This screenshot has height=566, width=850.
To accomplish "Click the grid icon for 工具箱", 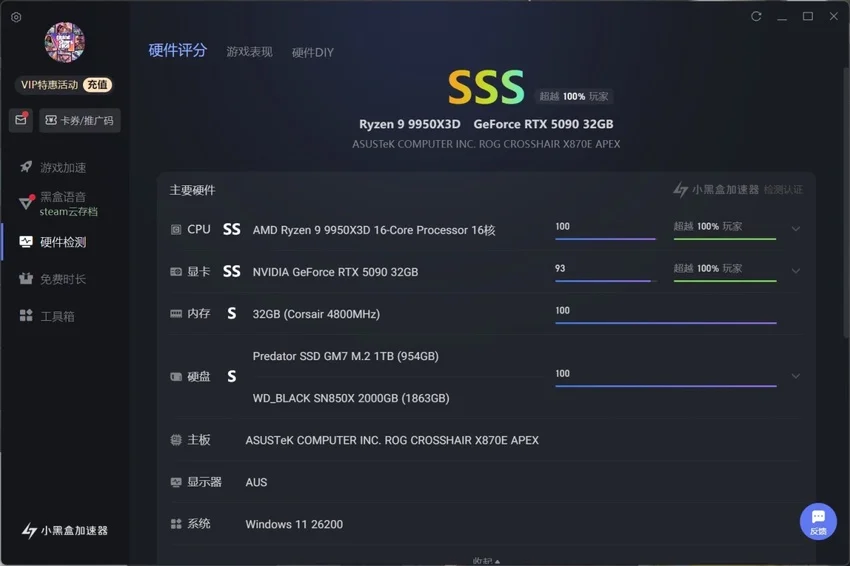I will pyautogui.click(x=25, y=316).
